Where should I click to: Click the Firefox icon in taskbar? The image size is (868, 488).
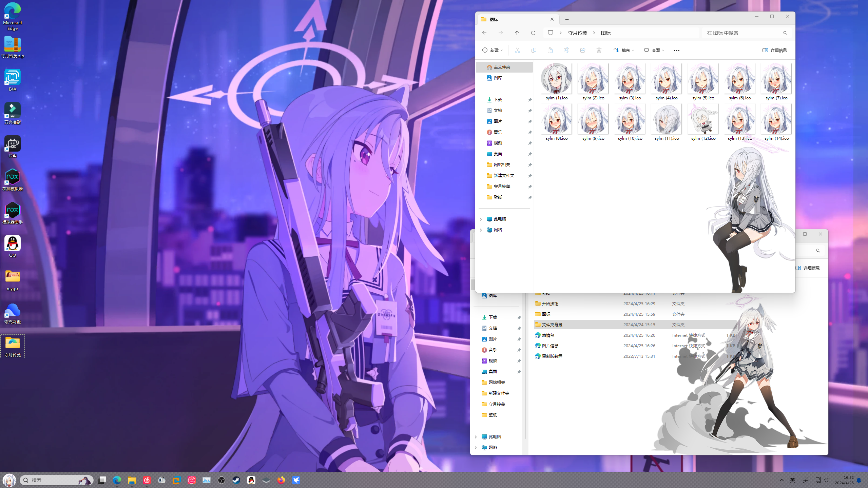(x=281, y=480)
